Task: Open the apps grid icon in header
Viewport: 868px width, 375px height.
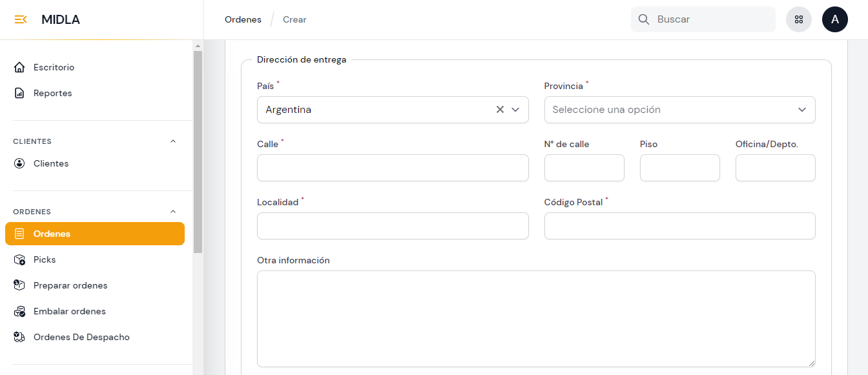Action: click(x=798, y=19)
